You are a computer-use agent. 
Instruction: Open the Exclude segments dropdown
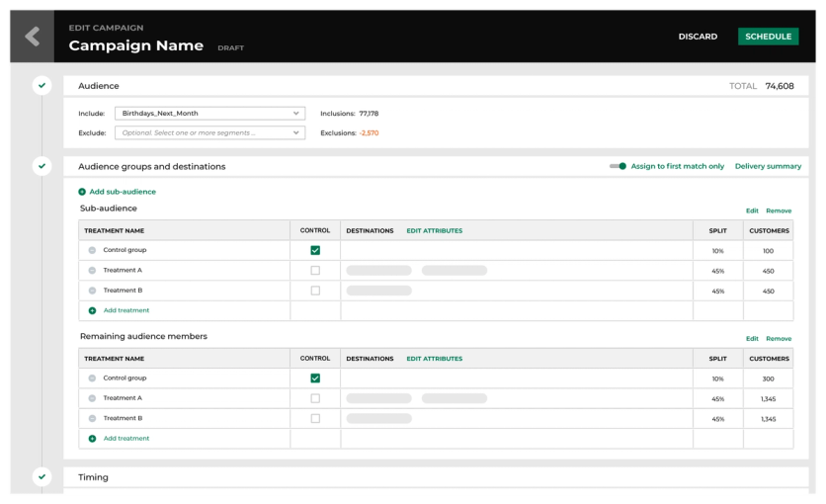click(x=209, y=132)
